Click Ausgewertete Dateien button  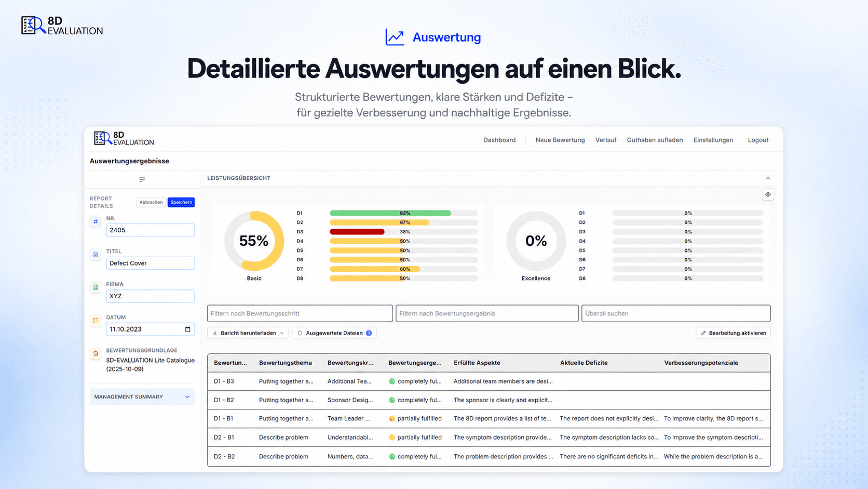(x=334, y=333)
